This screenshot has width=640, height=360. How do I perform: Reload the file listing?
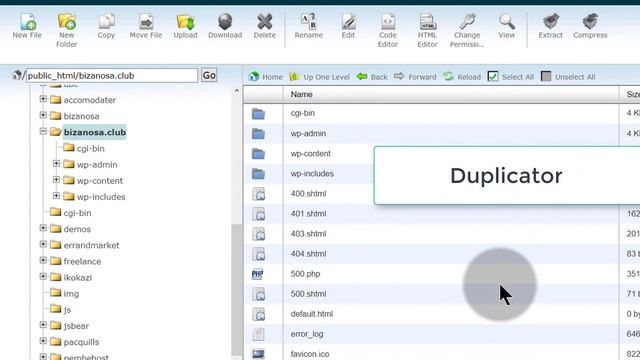[x=462, y=77]
